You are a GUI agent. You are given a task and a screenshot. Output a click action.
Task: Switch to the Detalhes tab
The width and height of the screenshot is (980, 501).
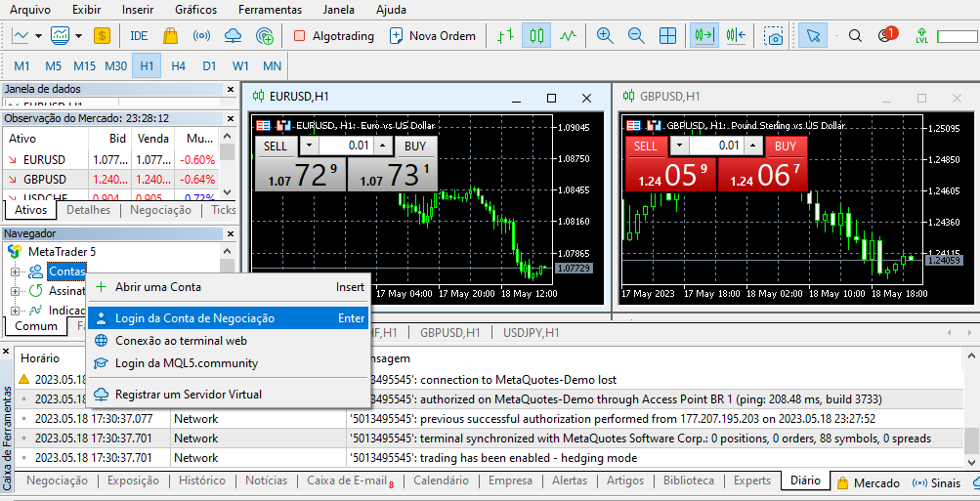click(x=88, y=210)
